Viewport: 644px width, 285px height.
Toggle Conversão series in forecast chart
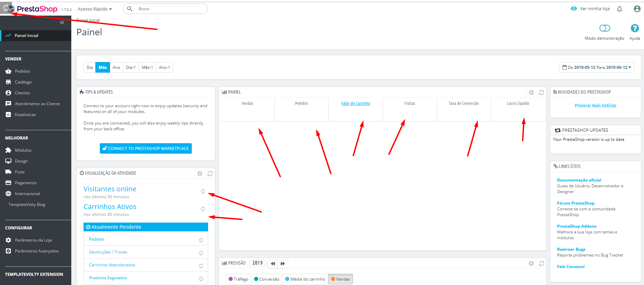pos(266,279)
